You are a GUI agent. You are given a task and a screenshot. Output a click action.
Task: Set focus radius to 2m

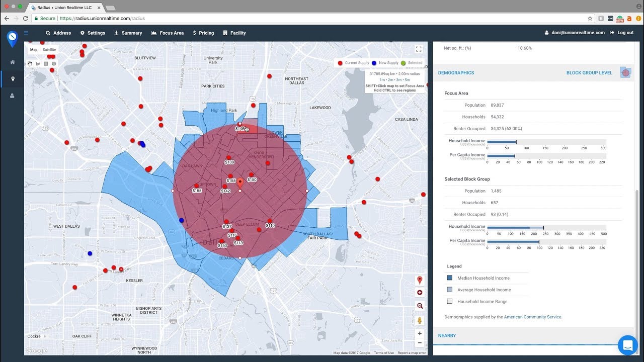(x=390, y=80)
